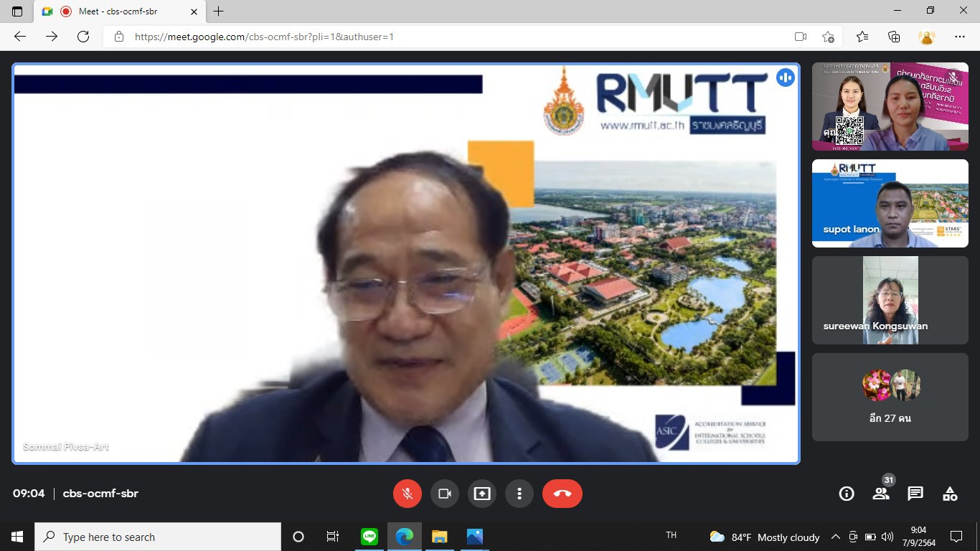Open meeting details info icon
The height and width of the screenshot is (551, 980).
[847, 494]
